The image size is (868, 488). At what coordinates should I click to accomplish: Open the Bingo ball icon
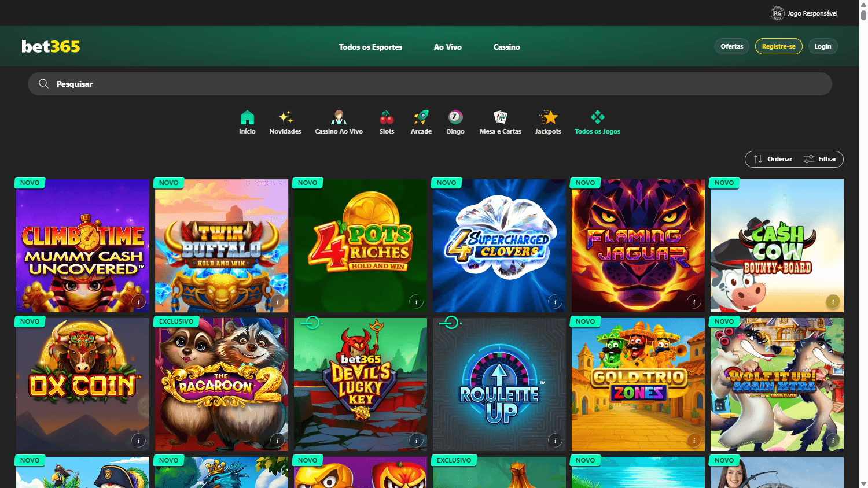click(455, 117)
